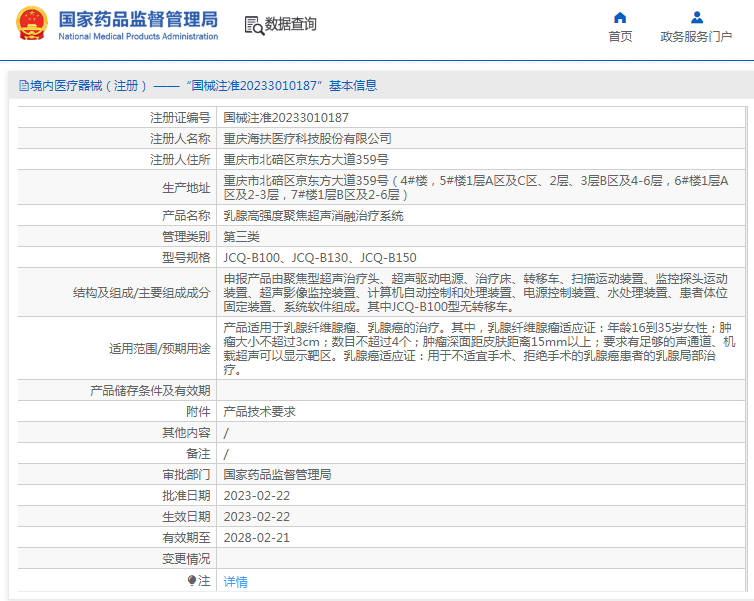Click the 型号规格 row label
The width and height of the screenshot is (754, 601).
[186, 258]
